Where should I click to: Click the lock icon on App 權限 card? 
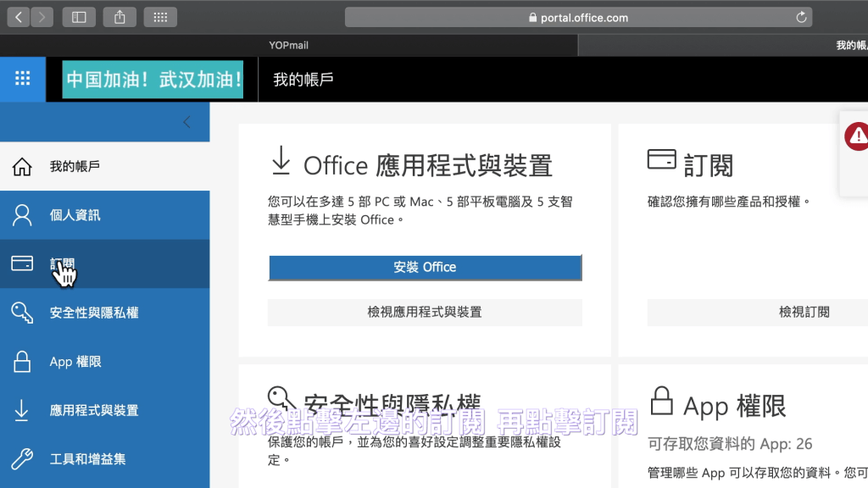(661, 401)
